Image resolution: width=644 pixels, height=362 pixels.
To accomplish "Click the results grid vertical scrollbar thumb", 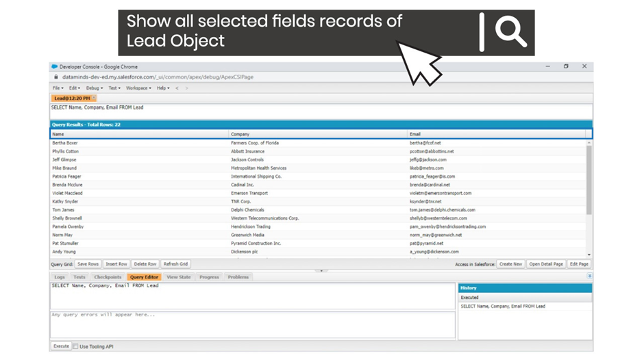I will coord(589,180).
